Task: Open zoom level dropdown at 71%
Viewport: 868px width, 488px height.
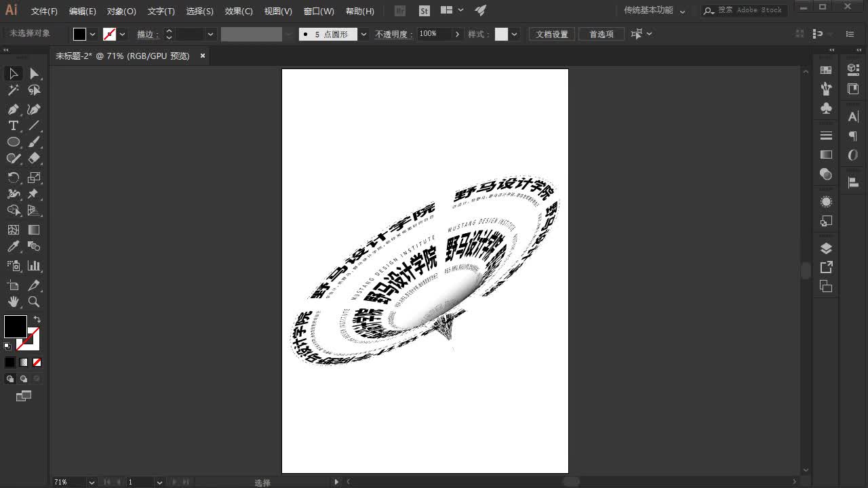Action: [x=92, y=482]
